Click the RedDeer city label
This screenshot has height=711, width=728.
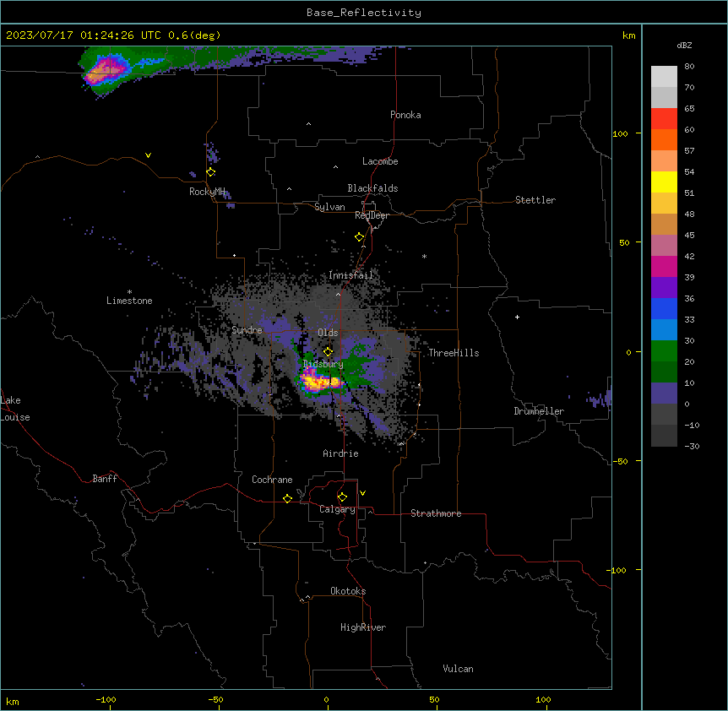[x=372, y=215]
